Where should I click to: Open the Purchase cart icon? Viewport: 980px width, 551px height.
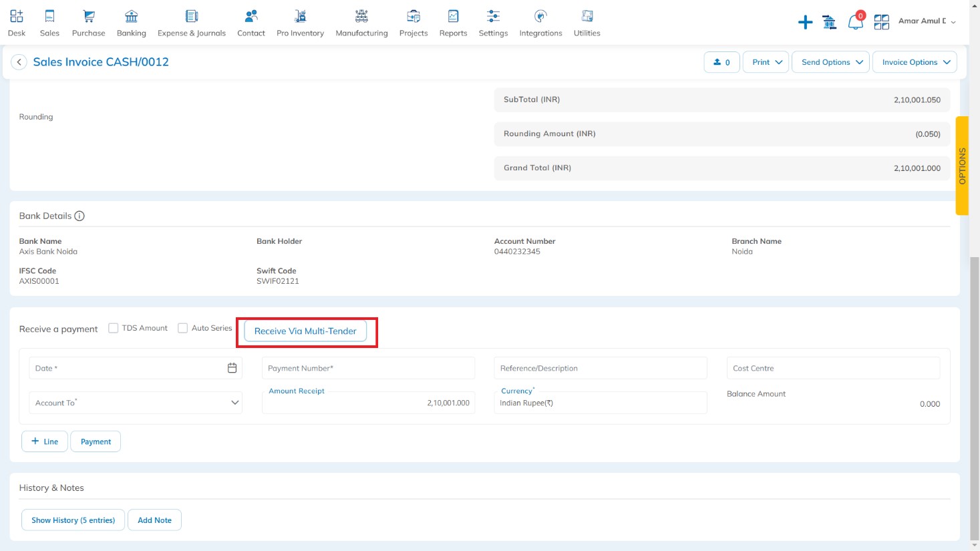(x=88, y=16)
